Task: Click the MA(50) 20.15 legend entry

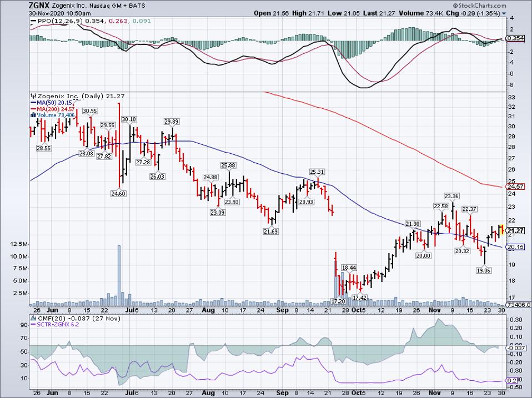Action: [x=52, y=103]
